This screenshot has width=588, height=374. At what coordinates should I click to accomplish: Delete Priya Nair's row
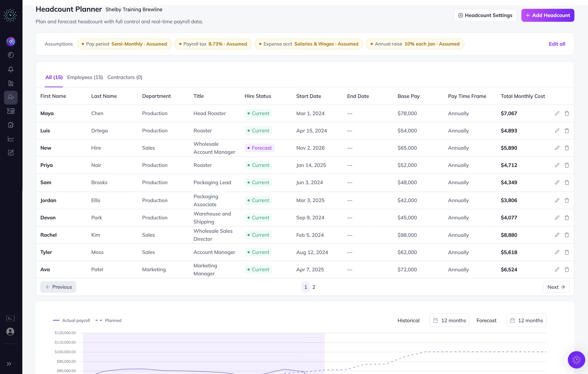point(567,165)
